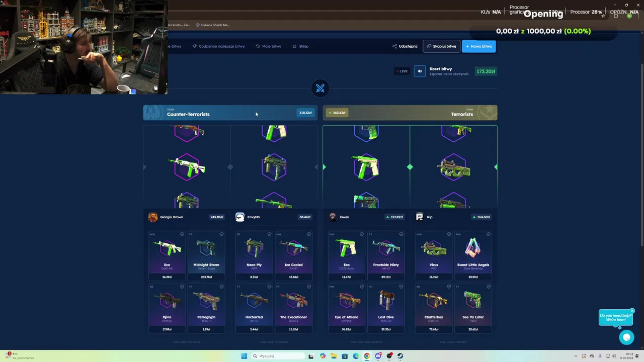The width and height of the screenshot is (644, 362).
Task: Open the Djinn FAMAS skin card
Action: pos(167,308)
